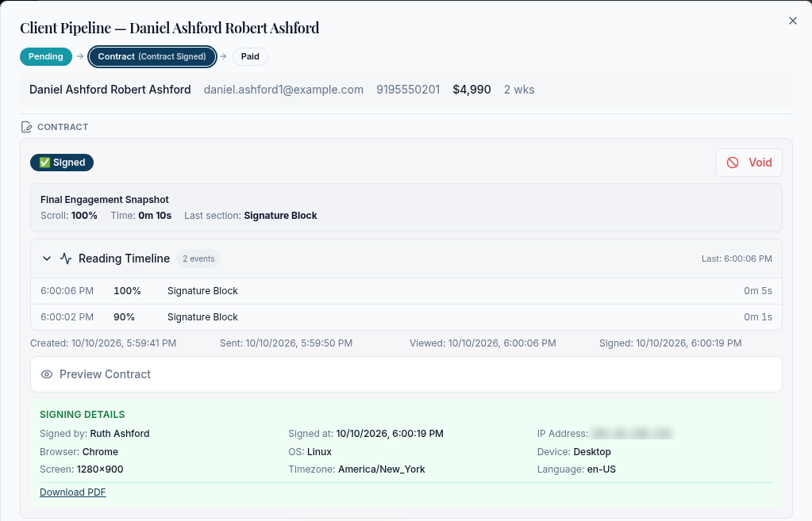
Task: Click the 2 events badge
Action: pos(198,259)
